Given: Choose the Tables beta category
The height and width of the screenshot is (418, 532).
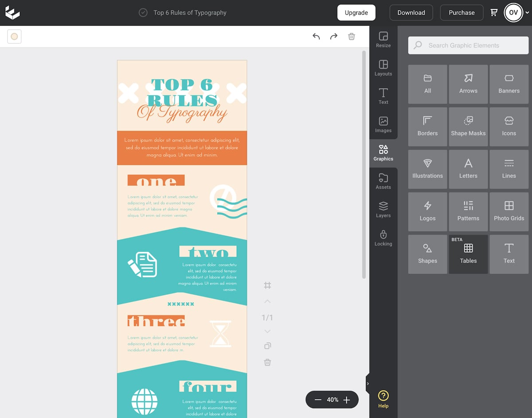Looking at the screenshot, I should (468, 254).
